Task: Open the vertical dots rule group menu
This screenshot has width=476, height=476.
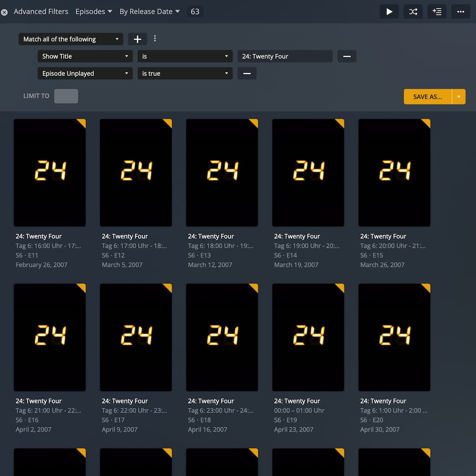Action: 155,39
